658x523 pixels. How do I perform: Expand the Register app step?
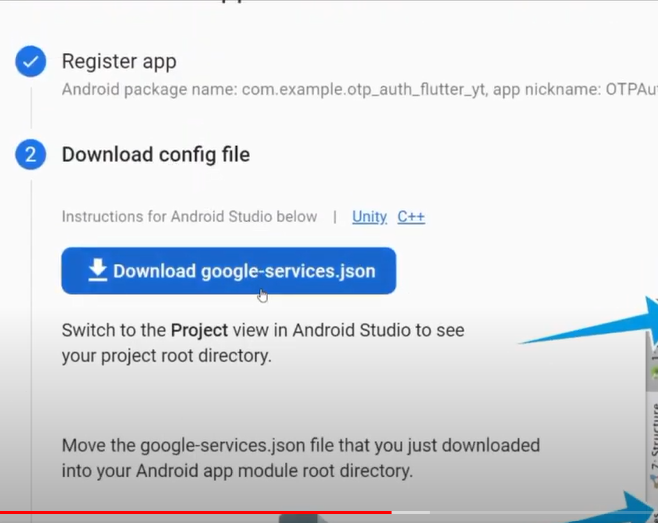[x=119, y=61]
